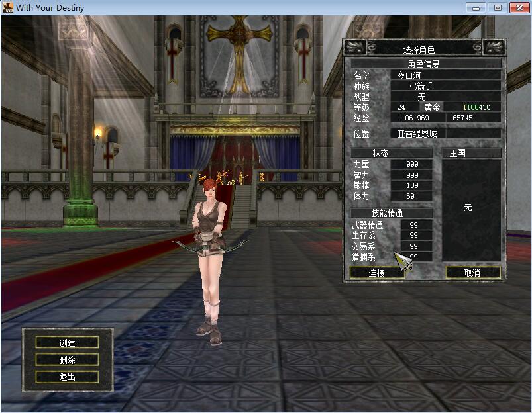Viewport: 532px width, 413px height.
Task: Click the 交易系 skill value 99
Action: [413, 246]
